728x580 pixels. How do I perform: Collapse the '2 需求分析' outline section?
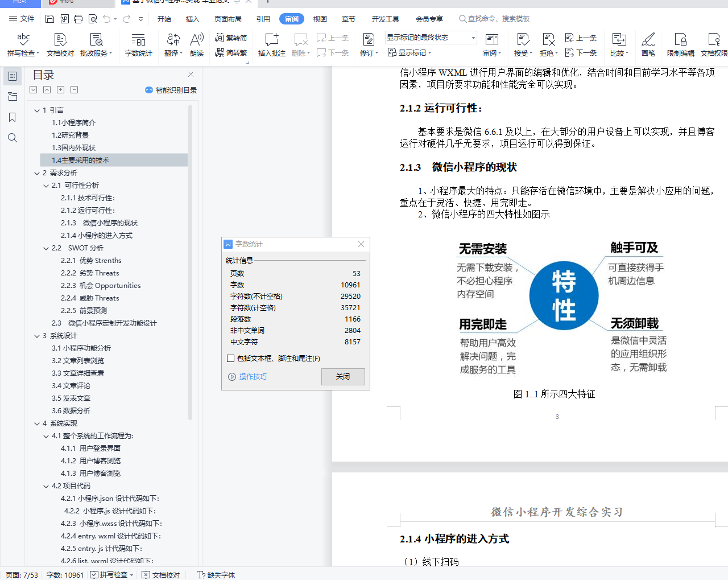click(x=37, y=173)
